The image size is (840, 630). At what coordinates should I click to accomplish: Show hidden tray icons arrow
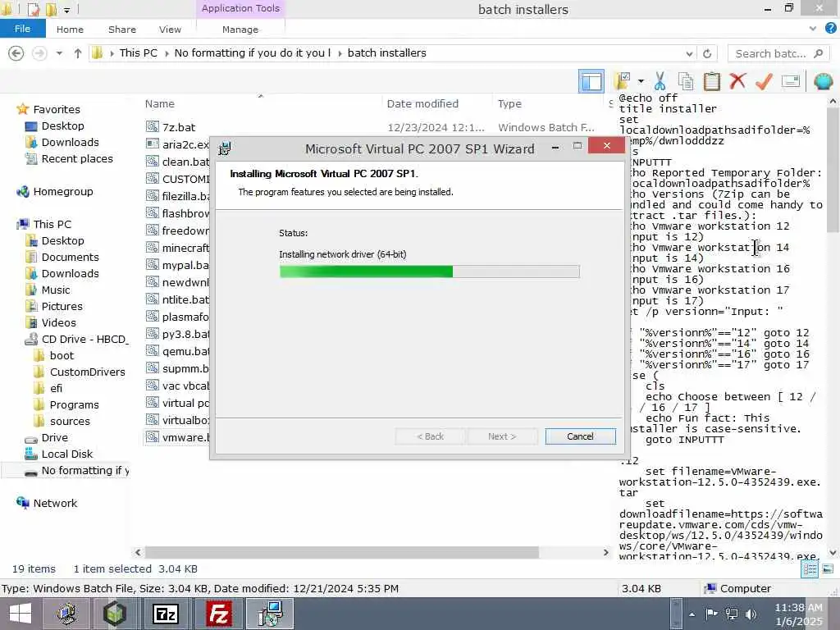tap(692, 614)
